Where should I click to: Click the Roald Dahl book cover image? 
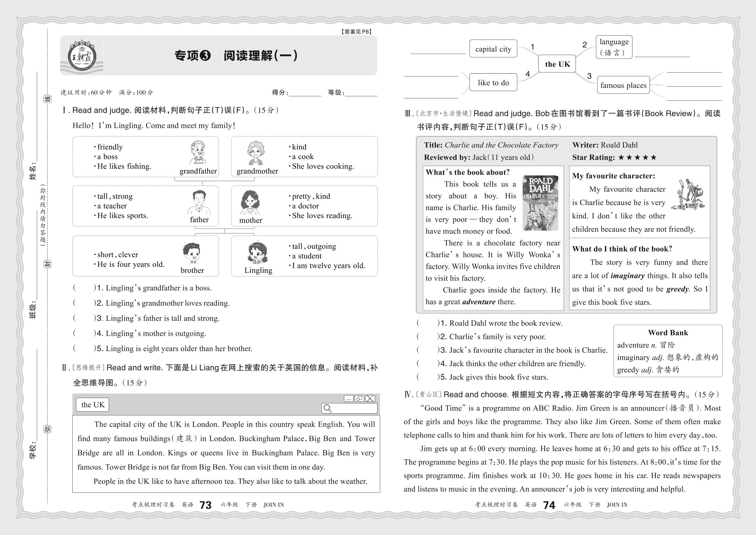[x=540, y=203]
